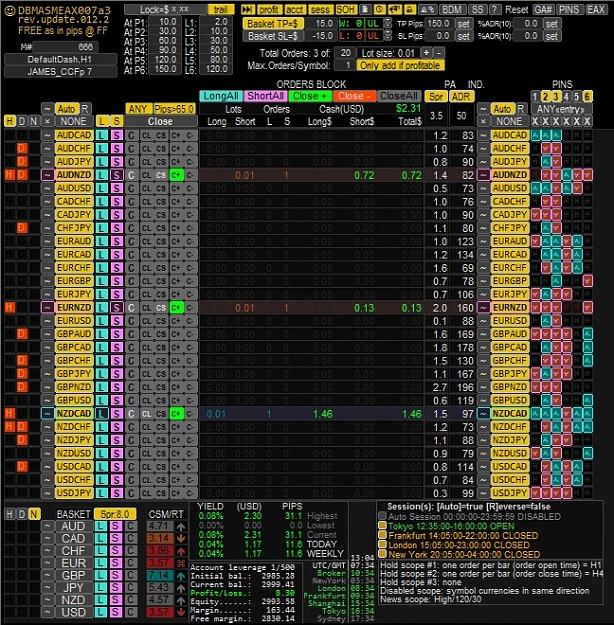Decrease lot size with minus button
614x625 pixels.
[439, 53]
